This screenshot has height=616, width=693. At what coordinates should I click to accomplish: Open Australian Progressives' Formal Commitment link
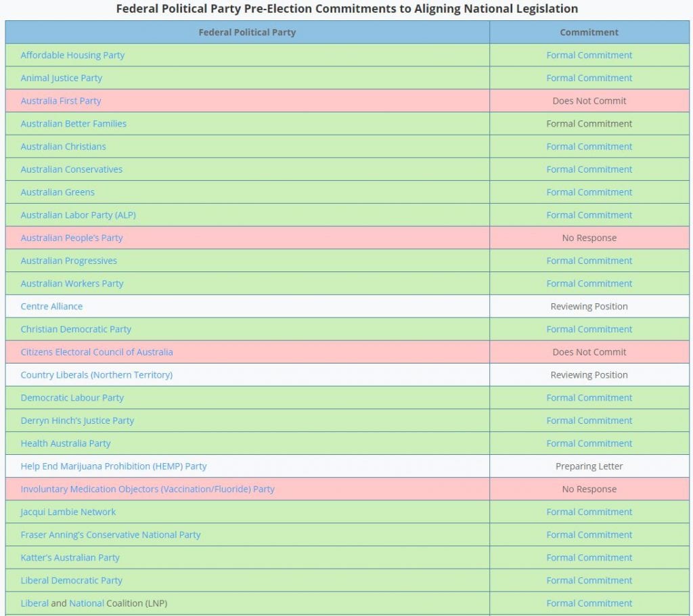click(589, 261)
